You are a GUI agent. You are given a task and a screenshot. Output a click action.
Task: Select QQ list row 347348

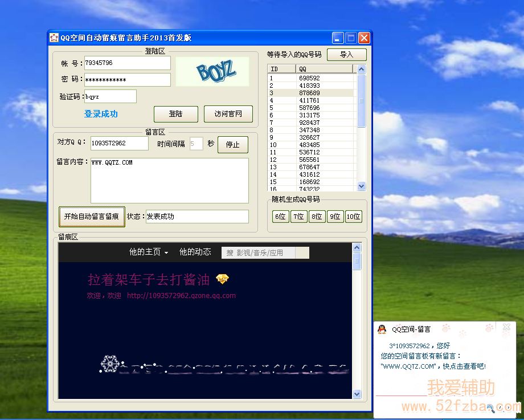[311, 130]
